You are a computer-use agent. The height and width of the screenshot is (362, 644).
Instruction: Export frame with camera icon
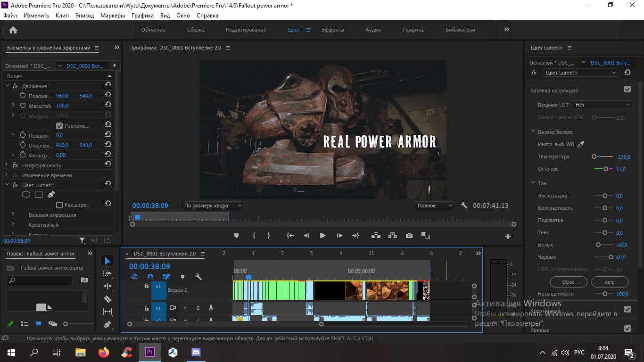tap(409, 236)
